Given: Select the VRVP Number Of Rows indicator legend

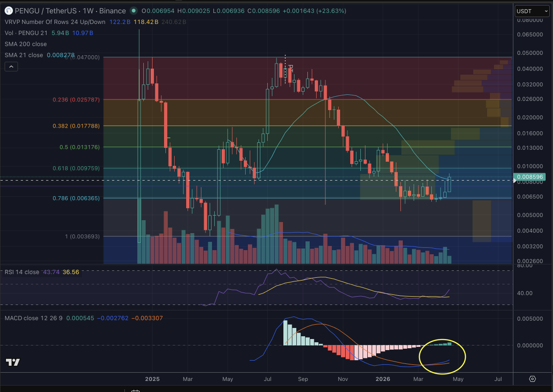Looking at the screenshot, I should [55, 22].
